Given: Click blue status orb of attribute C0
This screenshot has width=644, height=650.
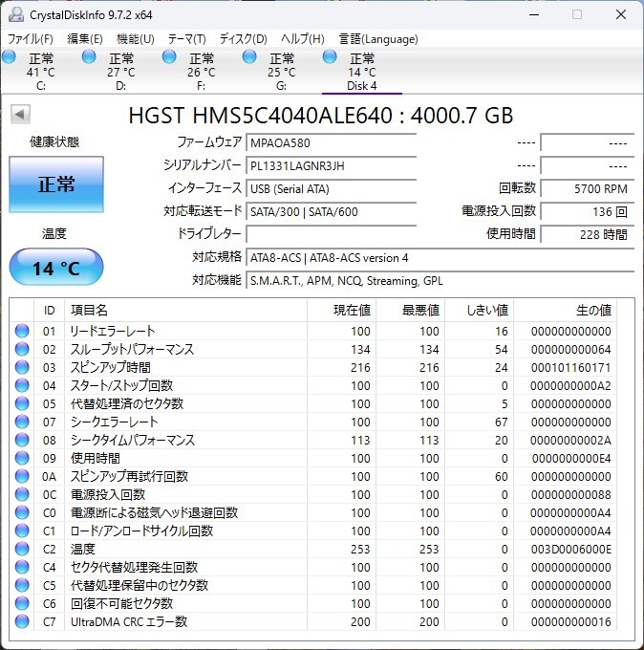Looking at the screenshot, I should (22, 512).
